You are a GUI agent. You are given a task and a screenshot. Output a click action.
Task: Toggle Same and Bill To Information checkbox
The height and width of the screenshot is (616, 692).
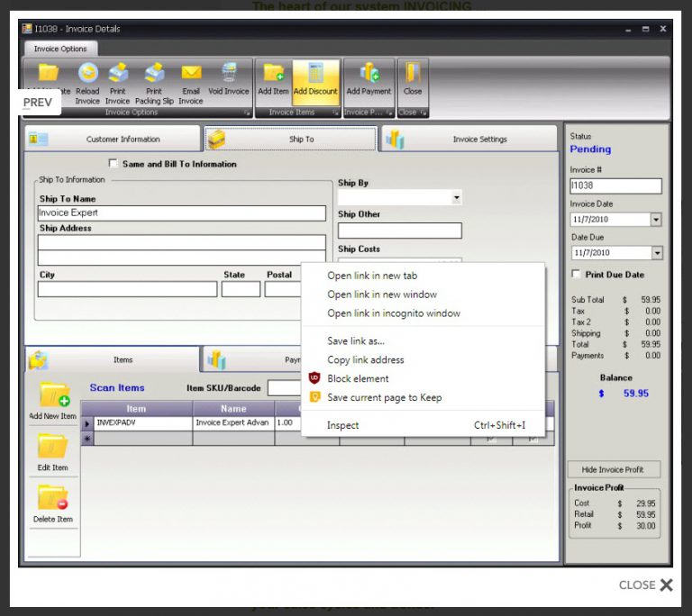point(113,163)
